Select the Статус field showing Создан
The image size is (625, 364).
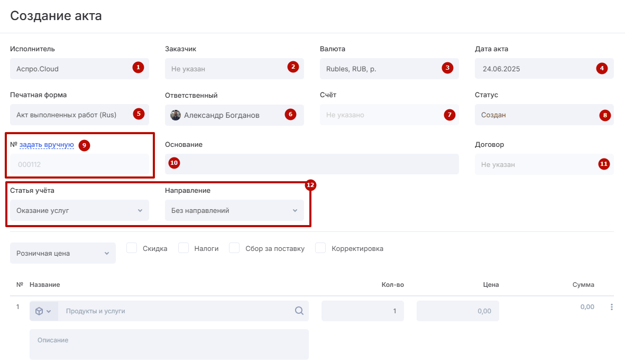(x=534, y=115)
